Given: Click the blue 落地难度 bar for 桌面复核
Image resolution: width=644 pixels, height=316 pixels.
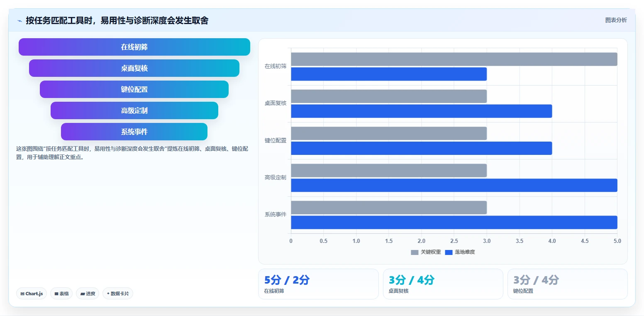Looking at the screenshot, I should coord(421,111).
